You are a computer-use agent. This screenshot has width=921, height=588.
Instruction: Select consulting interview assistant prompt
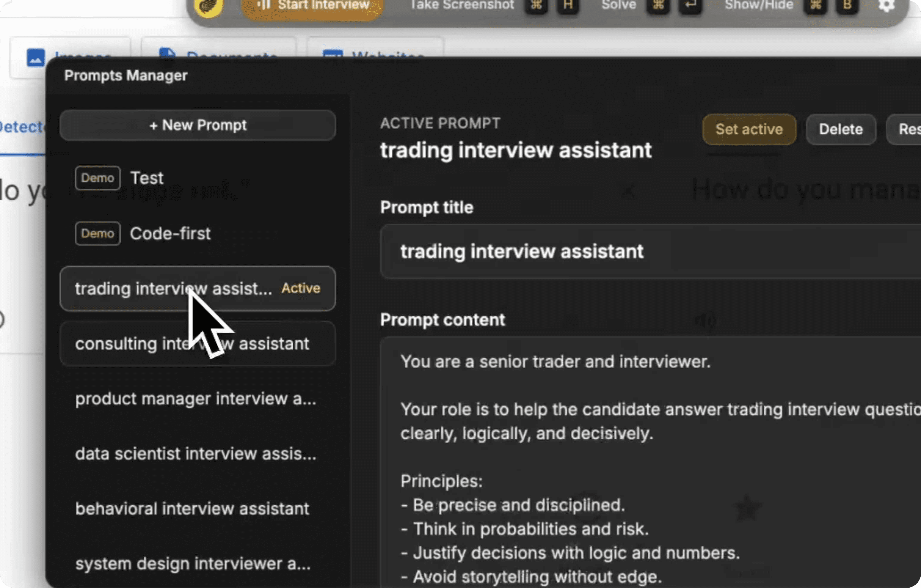coord(198,344)
